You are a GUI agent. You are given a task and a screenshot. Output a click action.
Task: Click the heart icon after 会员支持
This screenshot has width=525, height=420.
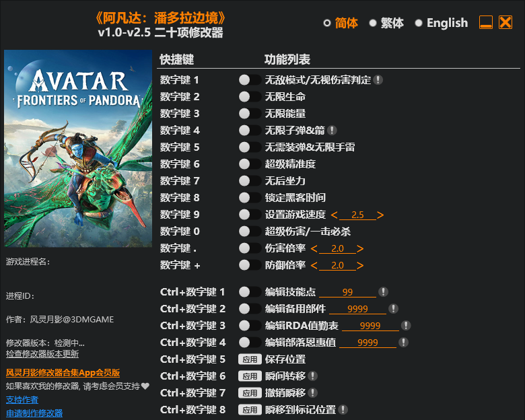[145, 386]
